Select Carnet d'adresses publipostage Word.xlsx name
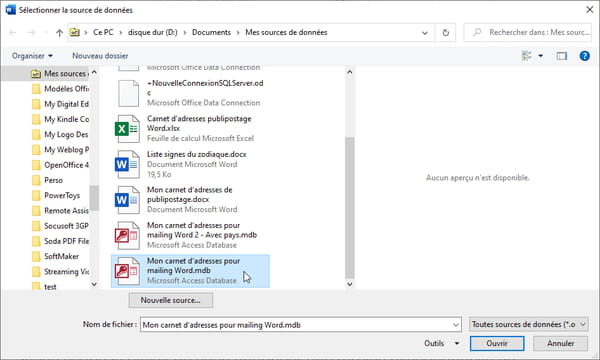Viewport: 600px width, 360px height. coord(199,123)
